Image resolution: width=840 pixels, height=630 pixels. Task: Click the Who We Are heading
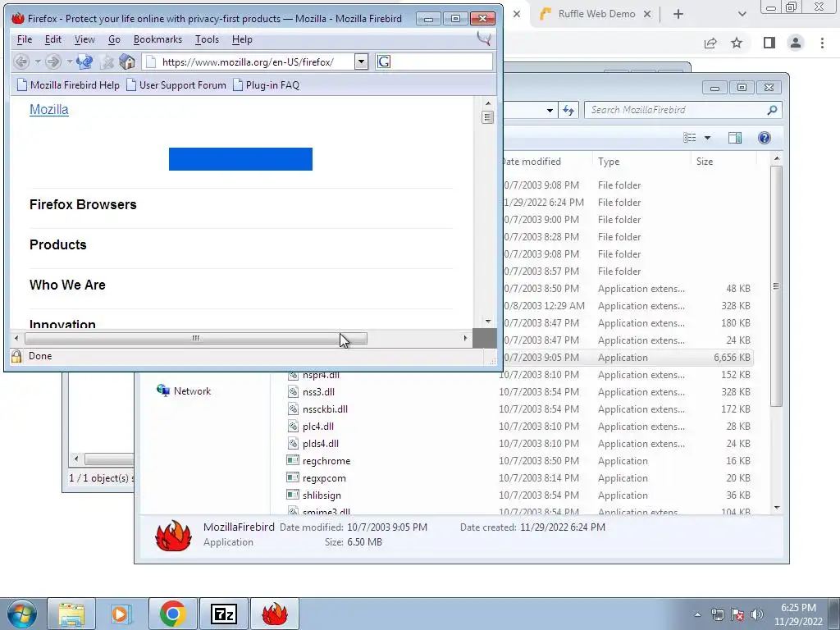(x=67, y=285)
